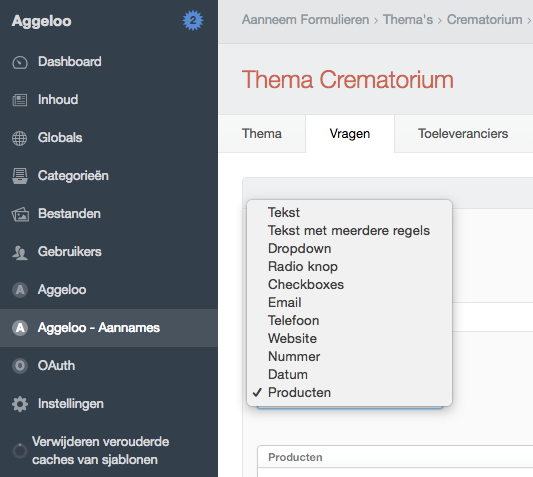Open the blue notification badge showing 2
Image resolution: width=533 pixels, height=477 pixels.
click(x=193, y=20)
